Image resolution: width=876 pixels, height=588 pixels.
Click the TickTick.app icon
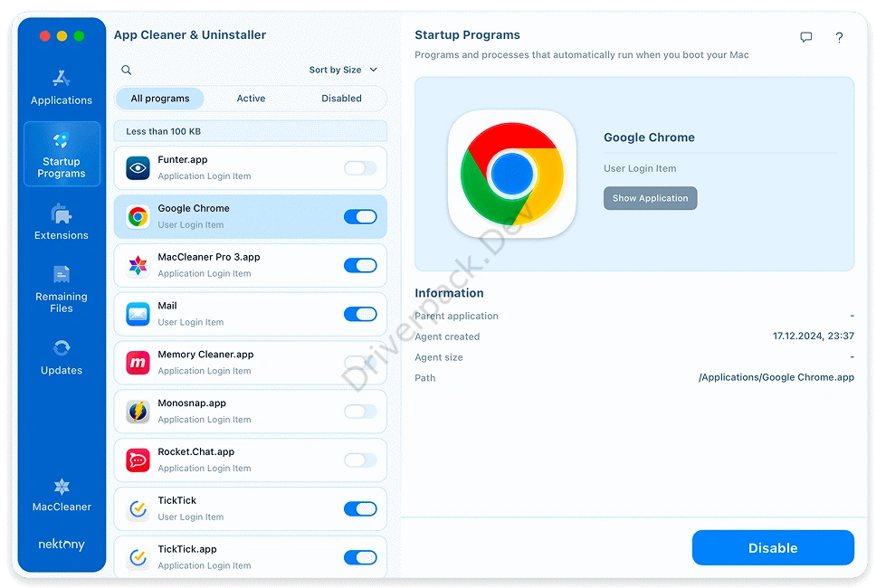138,557
